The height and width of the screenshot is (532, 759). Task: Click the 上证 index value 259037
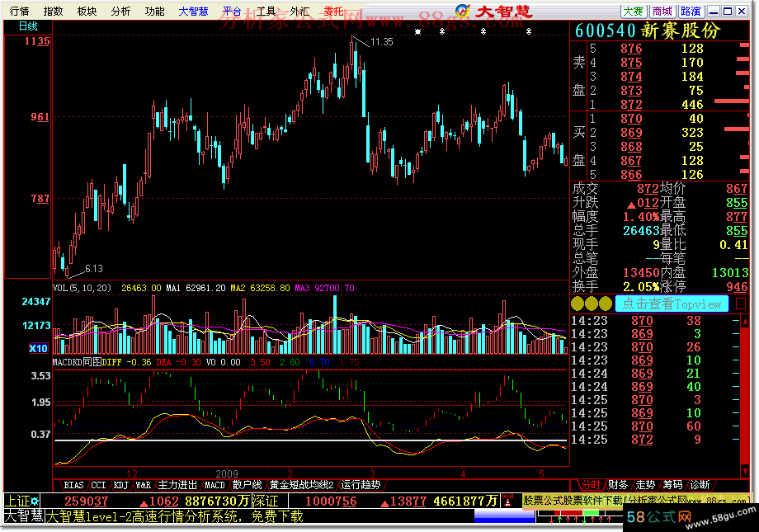coord(86,501)
